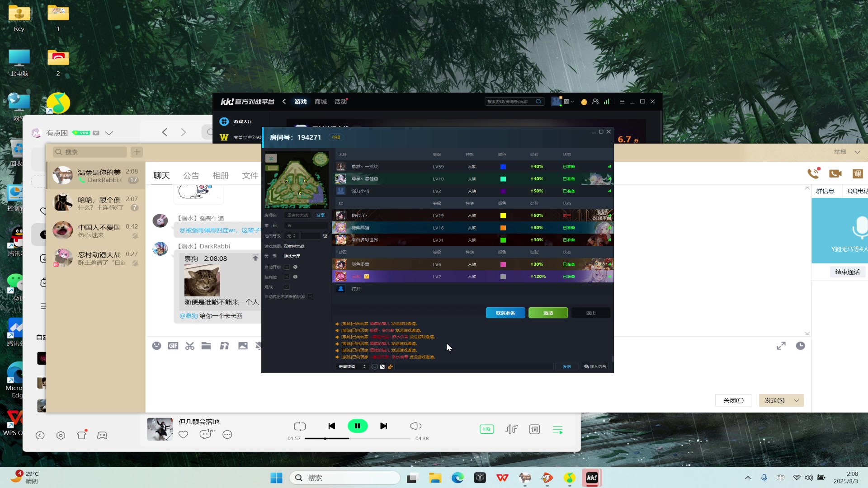The height and width of the screenshot is (488, 868).
Task: Expand the chevron beside 有点困 in QQ
Action: pyautogui.click(x=108, y=133)
